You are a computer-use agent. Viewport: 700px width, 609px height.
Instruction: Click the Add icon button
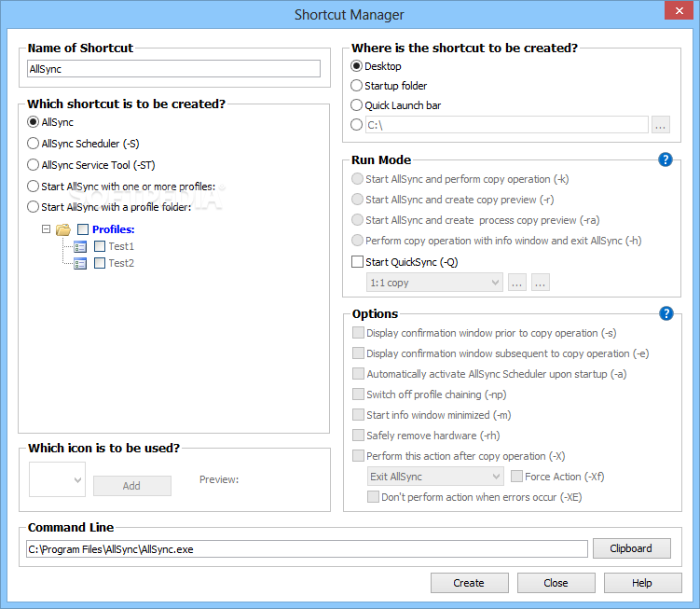[131, 486]
